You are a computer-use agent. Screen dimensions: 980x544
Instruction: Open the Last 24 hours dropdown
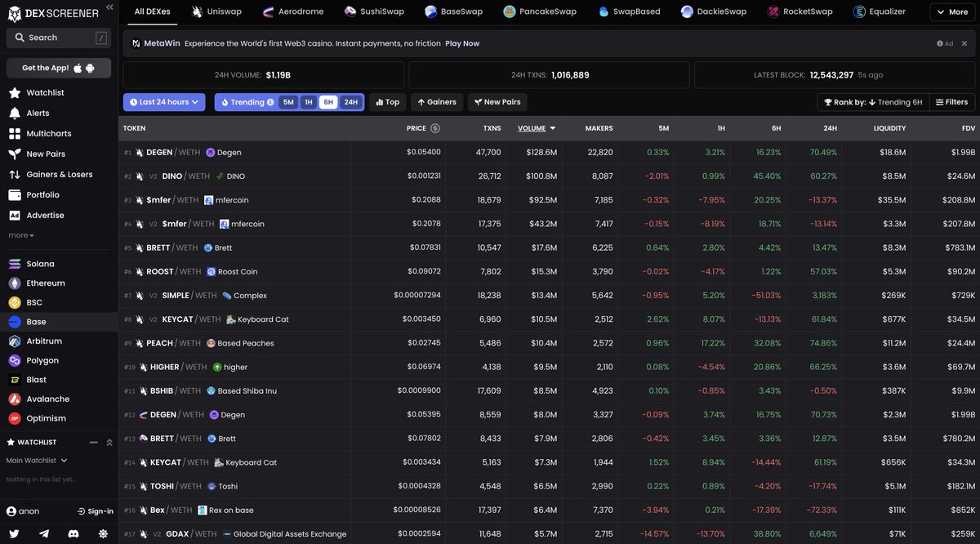click(x=164, y=102)
